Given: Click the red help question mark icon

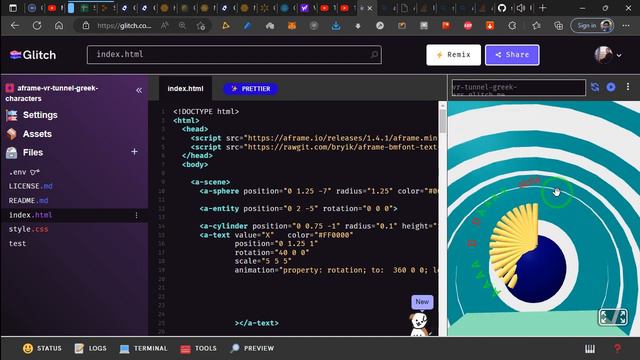Looking at the screenshot, I should [617, 349].
